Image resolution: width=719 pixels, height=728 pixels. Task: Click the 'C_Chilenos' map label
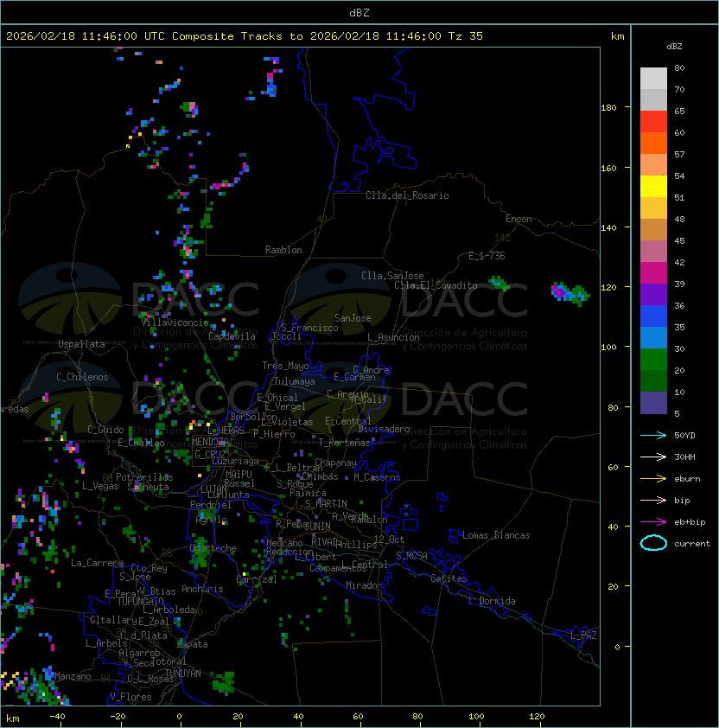pos(82,377)
